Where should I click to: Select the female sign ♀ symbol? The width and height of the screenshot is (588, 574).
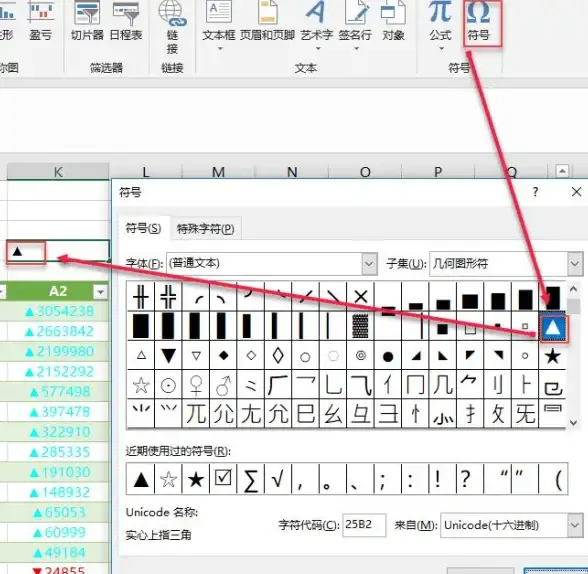click(x=196, y=385)
